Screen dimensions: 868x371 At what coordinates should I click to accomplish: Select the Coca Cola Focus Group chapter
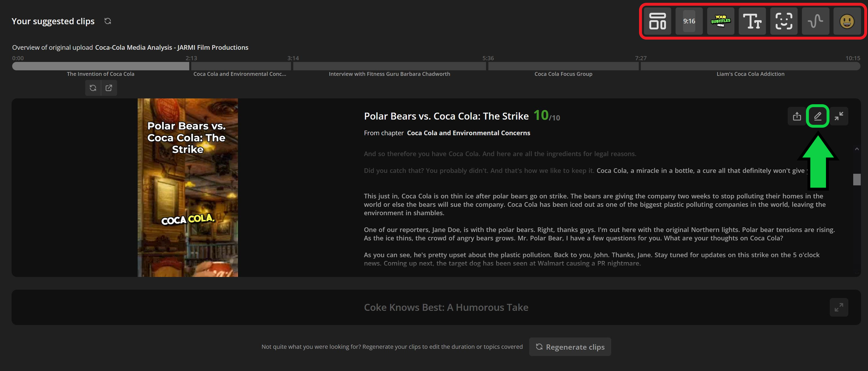(563, 66)
